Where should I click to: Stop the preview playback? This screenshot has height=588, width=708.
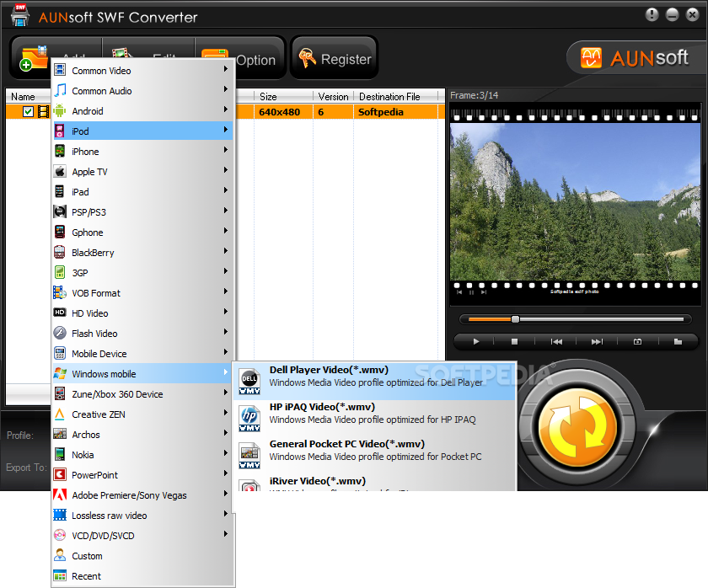(x=514, y=342)
